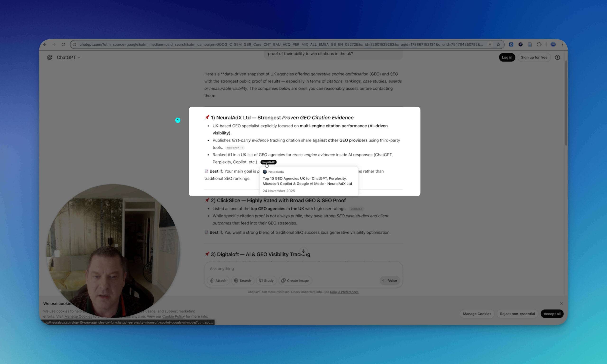
Task: Click the browser back arrow
Action: 45,44
